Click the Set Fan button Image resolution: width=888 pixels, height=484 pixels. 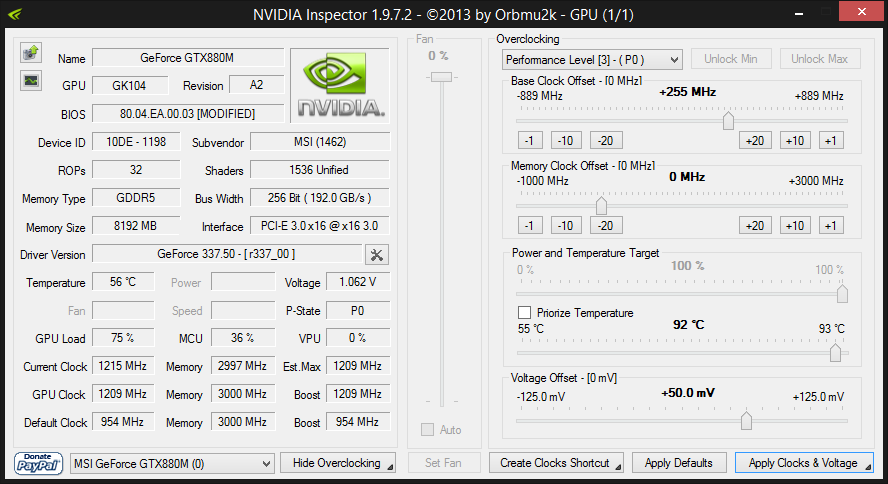coord(443,463)
